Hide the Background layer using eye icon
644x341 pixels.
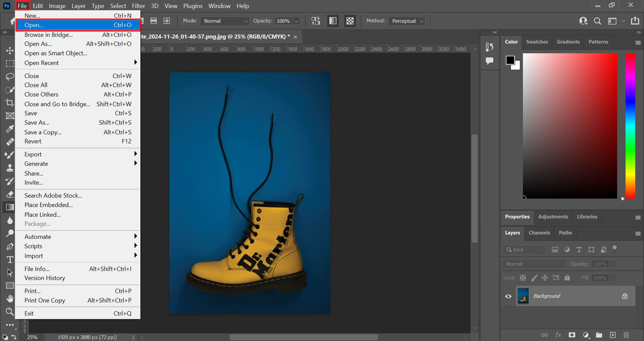[508, 296]
